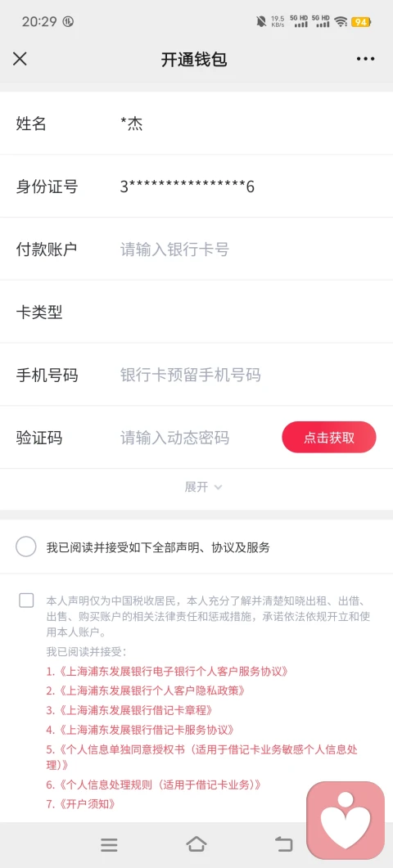The height and width of the screenshot is (868, 393).
Task: Tap the battery indicator in the status bar
Action: [361, 21]
